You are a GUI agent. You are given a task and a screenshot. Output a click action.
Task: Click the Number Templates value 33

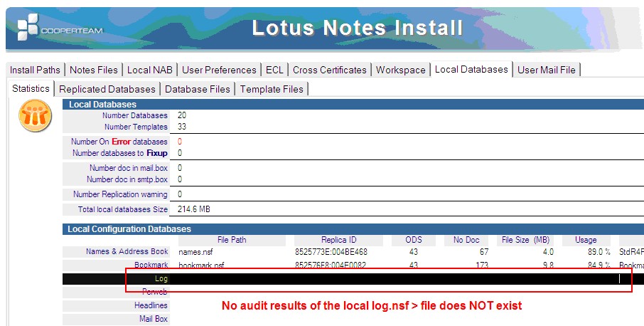tap(182, 127)
